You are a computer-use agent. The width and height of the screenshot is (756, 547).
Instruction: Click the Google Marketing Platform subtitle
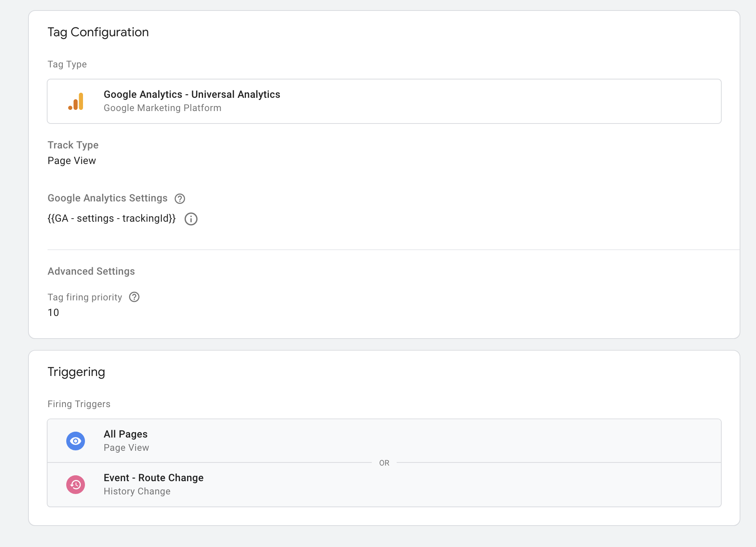click(x=163, y=108)
